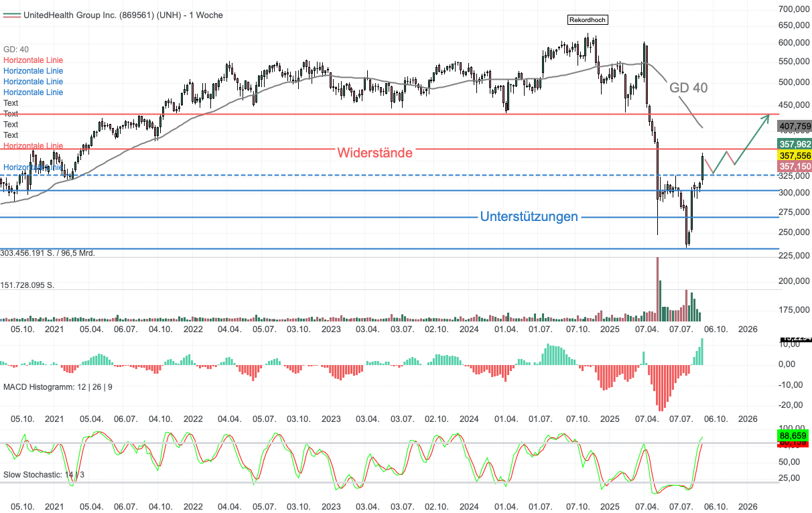Click the '151.728.095 S.' volume label
The image size is (812, 513).
coord(27,285)
